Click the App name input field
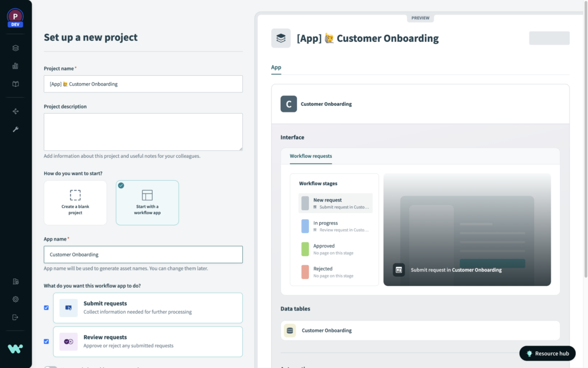 point(142,254)
